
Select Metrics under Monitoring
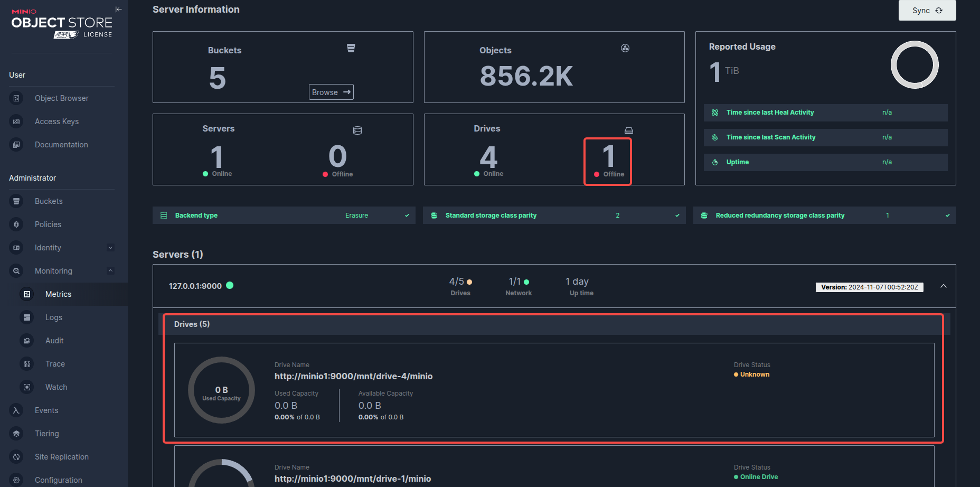(58, 294)
